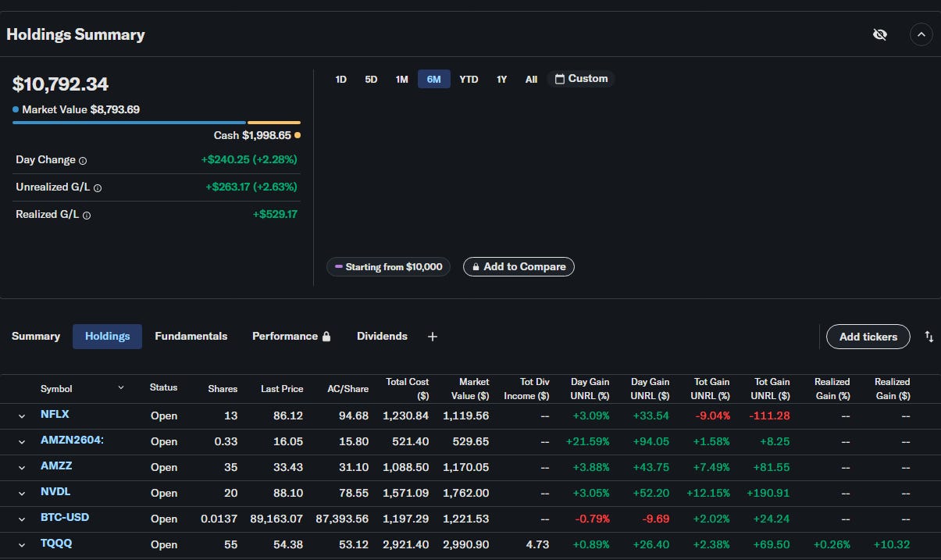Select the YTD time range

point(469,79)
